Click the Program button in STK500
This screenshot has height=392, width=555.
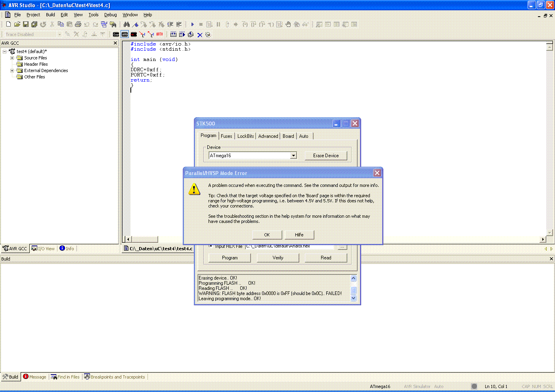coord(230,258)
